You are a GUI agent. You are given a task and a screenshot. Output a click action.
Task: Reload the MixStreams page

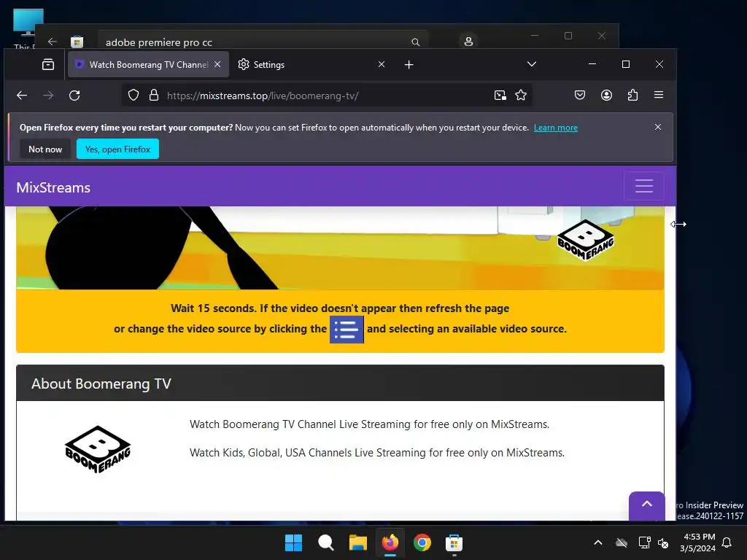coord(74,96)
